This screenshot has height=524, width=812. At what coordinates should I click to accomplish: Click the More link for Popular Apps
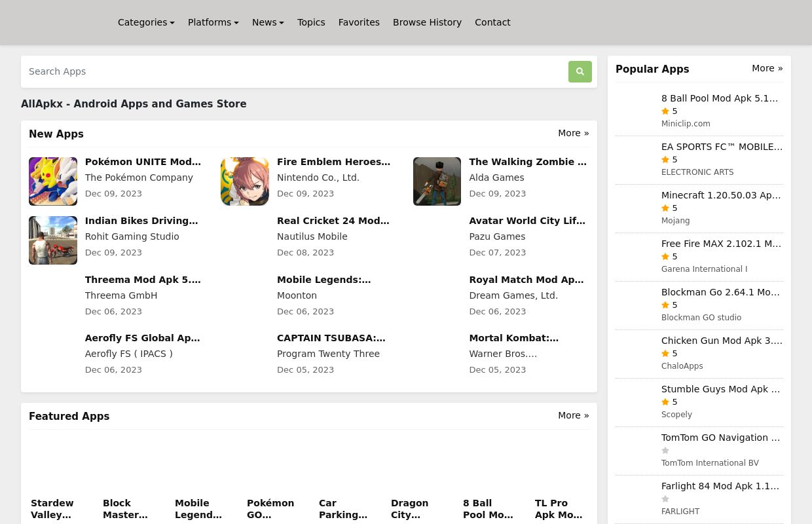point(767,68)
